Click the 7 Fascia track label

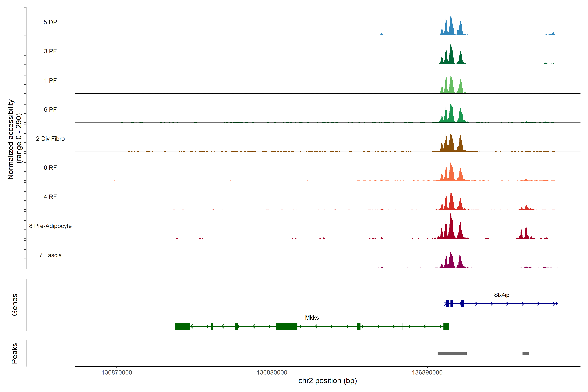[50, 255]
